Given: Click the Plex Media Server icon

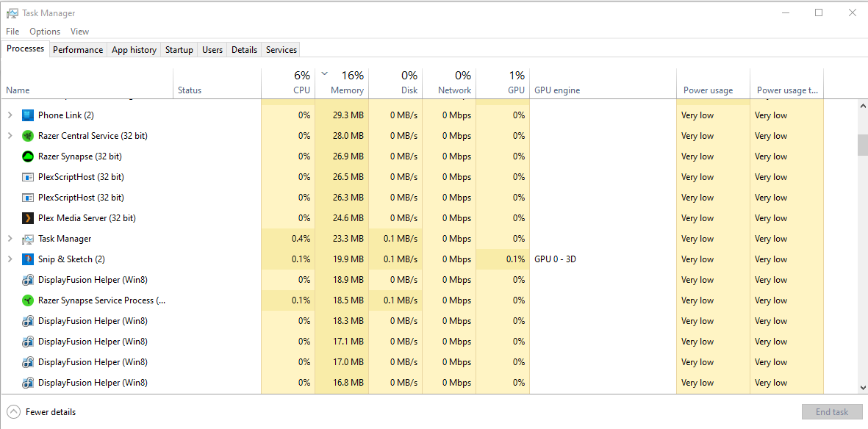Looking at the screenshot, I should pos(28,218).
